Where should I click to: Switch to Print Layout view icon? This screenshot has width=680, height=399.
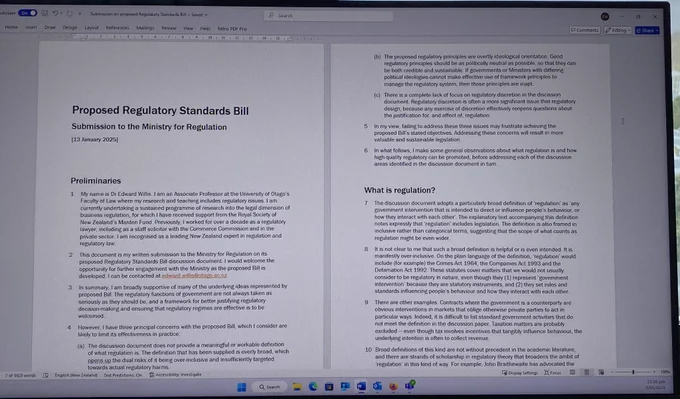point(587,372)
